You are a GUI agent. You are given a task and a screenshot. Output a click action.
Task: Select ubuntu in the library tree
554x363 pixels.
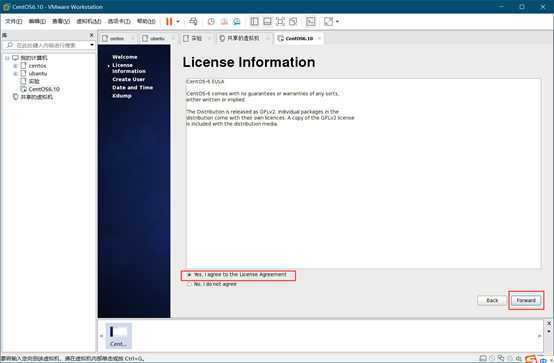(x=34, y=74)
